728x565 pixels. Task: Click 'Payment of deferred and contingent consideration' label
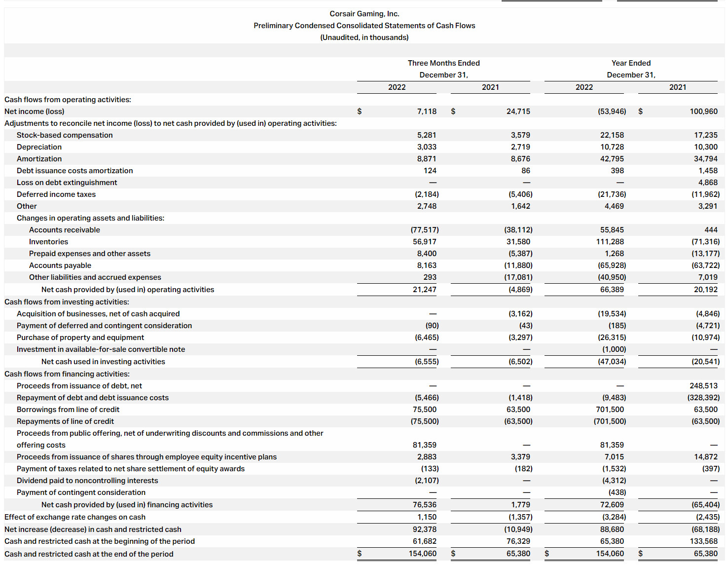point(104,326)
